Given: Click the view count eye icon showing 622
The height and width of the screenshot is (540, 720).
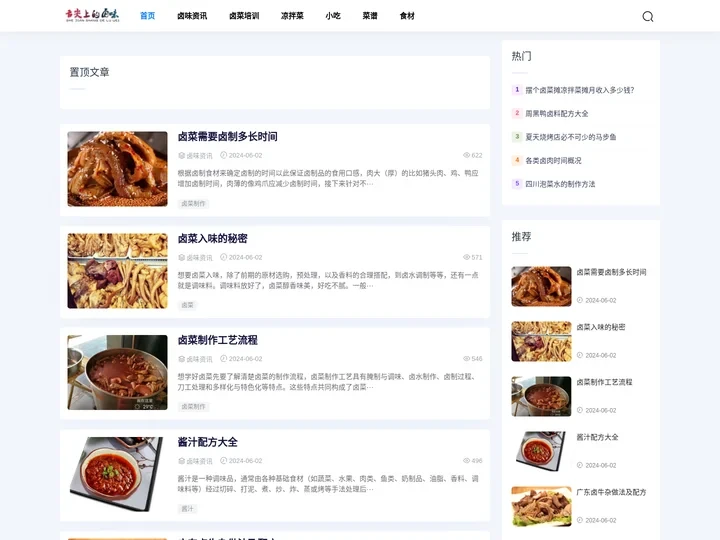Looking at the screenshot, I should pyautogui.click(x=467, y=155).
